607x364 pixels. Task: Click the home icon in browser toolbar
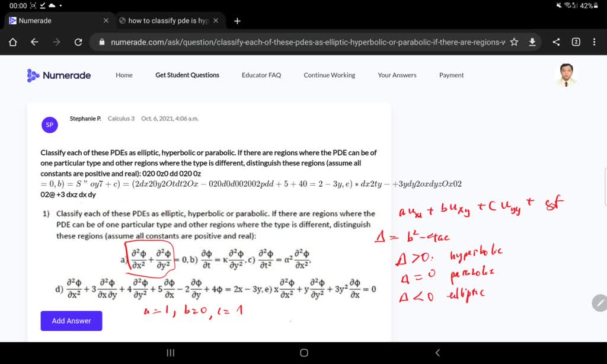(12, 42)
